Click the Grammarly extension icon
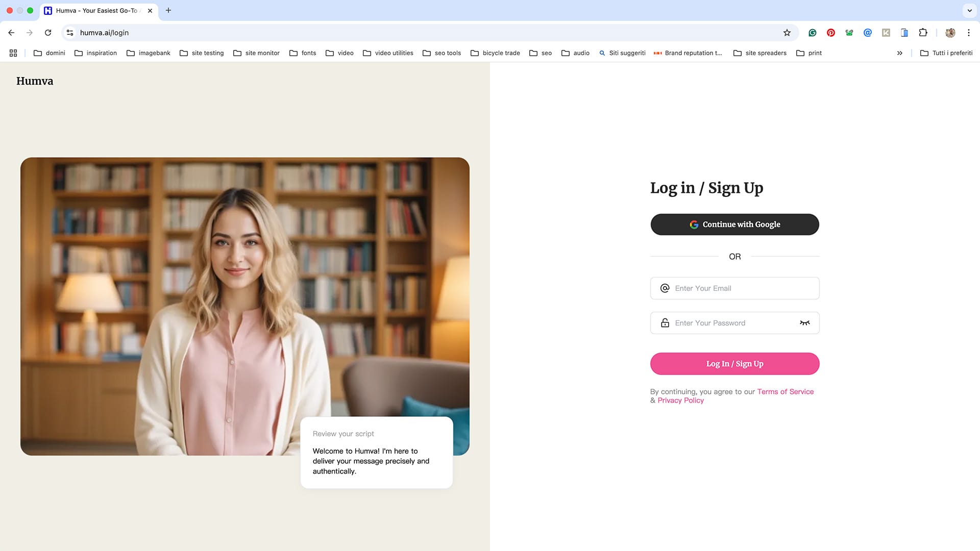 813,33
